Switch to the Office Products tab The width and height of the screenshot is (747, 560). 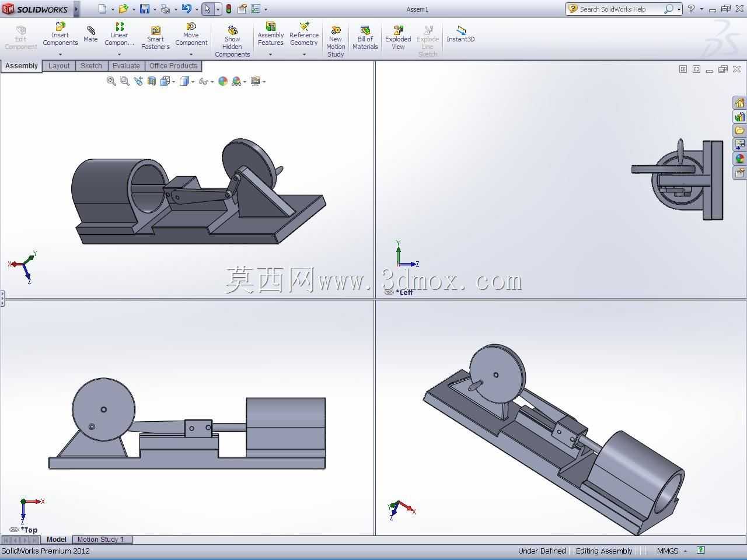tap(173, 66)
